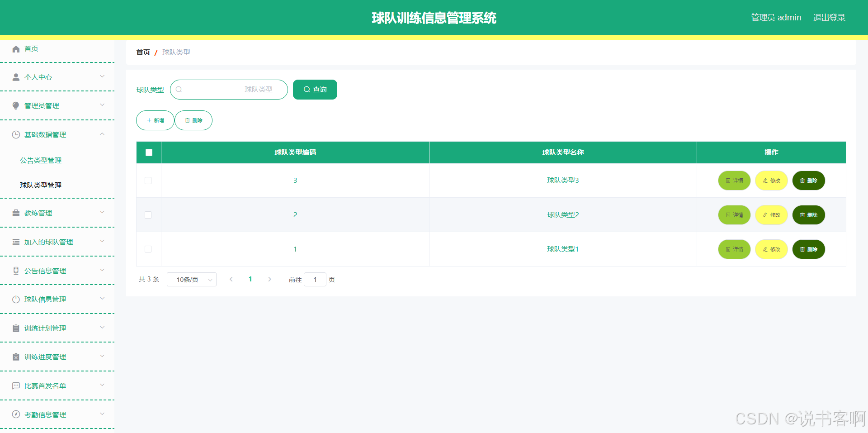Click the 首页 breadcrumb link
868x433 pixels.
tap(143, 52)
